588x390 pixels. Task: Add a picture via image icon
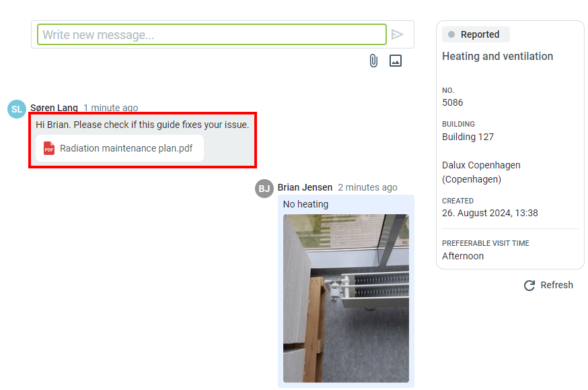click(x=395, y=61)
